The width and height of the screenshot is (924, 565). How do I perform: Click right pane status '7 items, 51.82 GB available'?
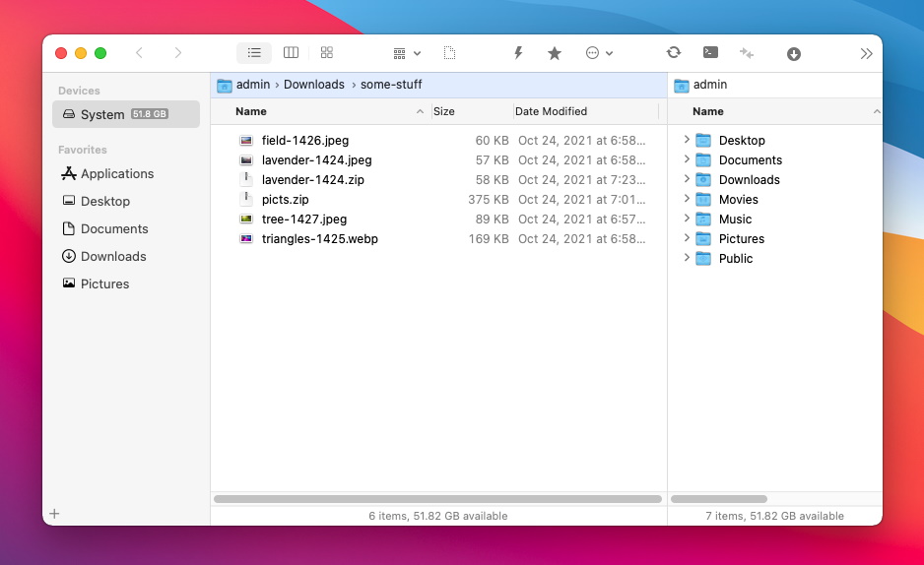775,516
